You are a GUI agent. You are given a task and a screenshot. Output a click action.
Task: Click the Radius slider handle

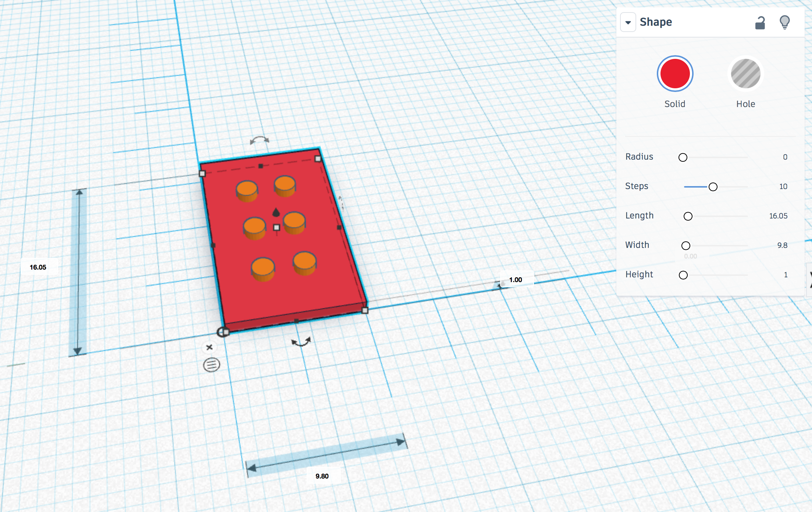pyautogui.click(x=683, y=157)
